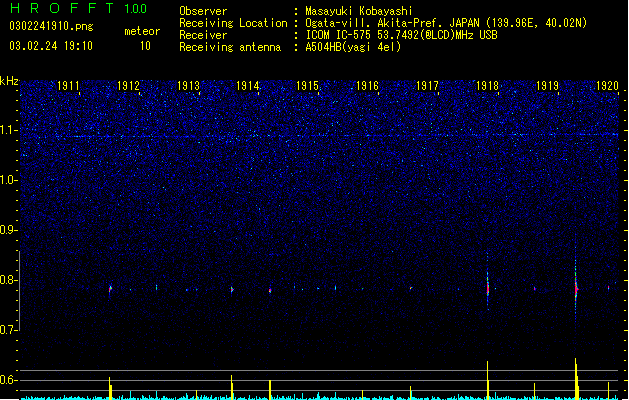Click the kHz unit label
The image size is (629, 400).
[9, 81]
